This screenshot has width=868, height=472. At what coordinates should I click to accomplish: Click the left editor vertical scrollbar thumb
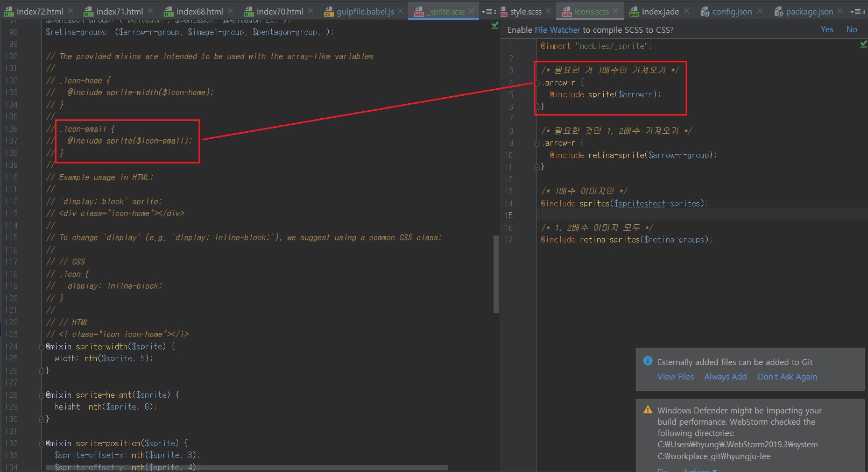coord(496,274)
